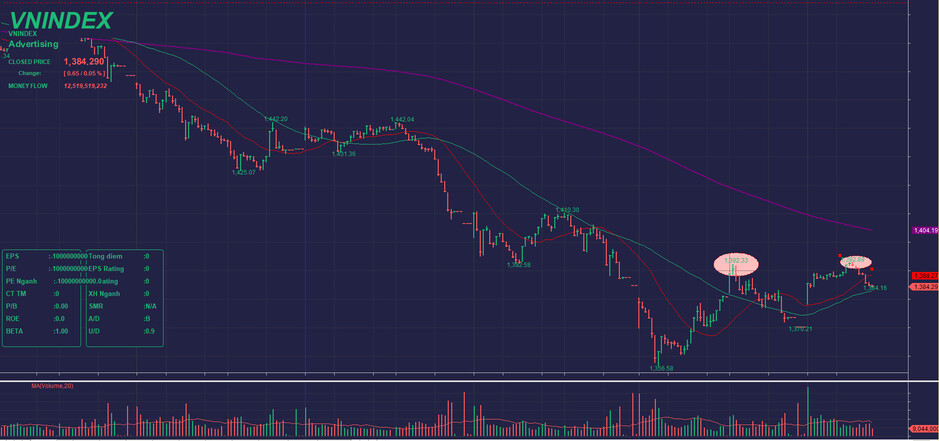Click the 1,384.16 latest low label
The height and width of the screenshot is (441, 939).
pyautogui.click(x=875, y=288)
